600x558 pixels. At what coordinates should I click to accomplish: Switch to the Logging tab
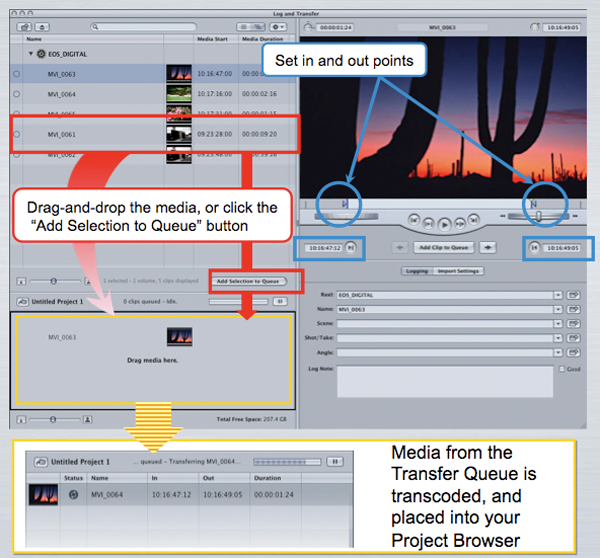point(417,271)
